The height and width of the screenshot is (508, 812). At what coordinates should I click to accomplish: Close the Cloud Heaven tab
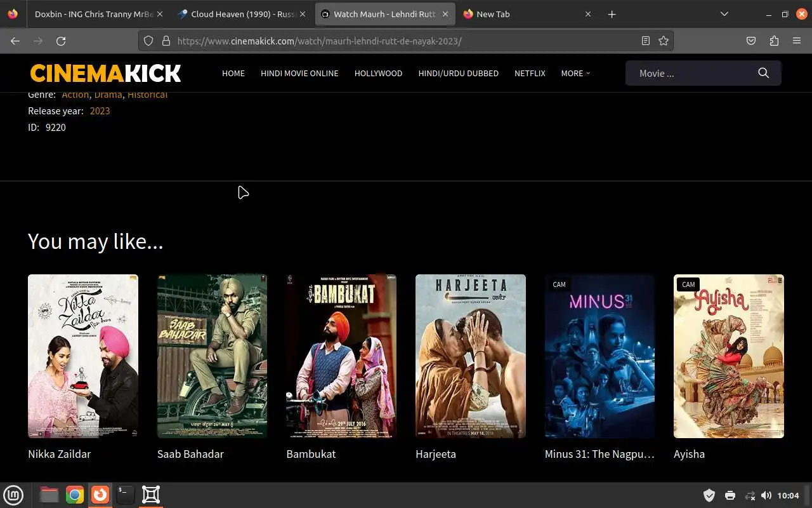coord(303,14)
